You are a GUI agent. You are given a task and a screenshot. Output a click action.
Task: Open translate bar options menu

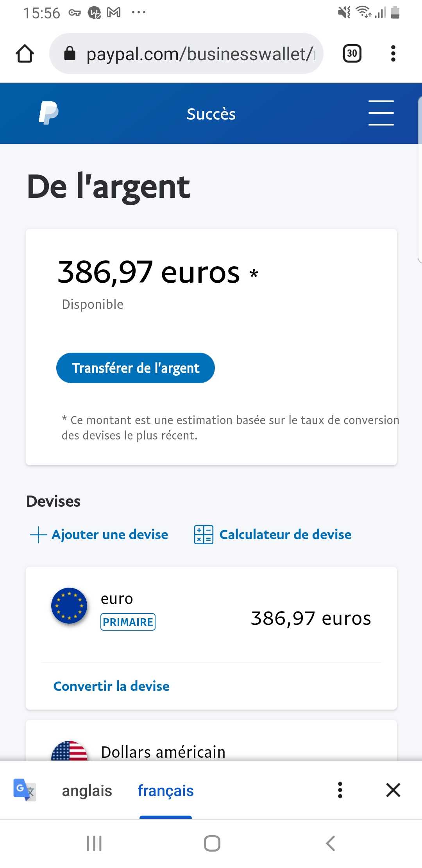(340, 790)
